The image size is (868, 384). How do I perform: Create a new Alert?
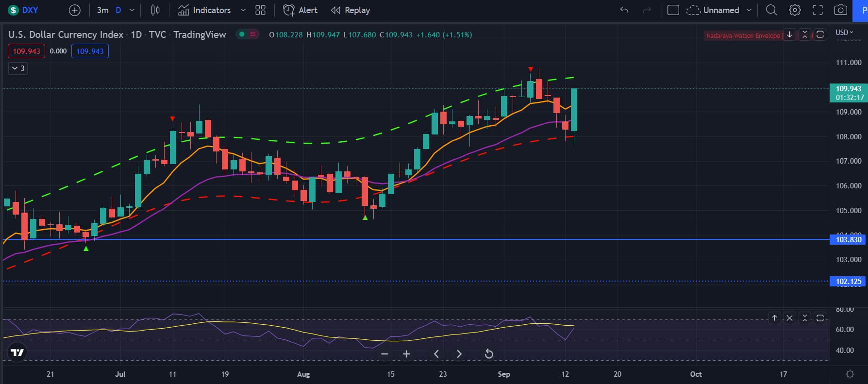point(300,10)
